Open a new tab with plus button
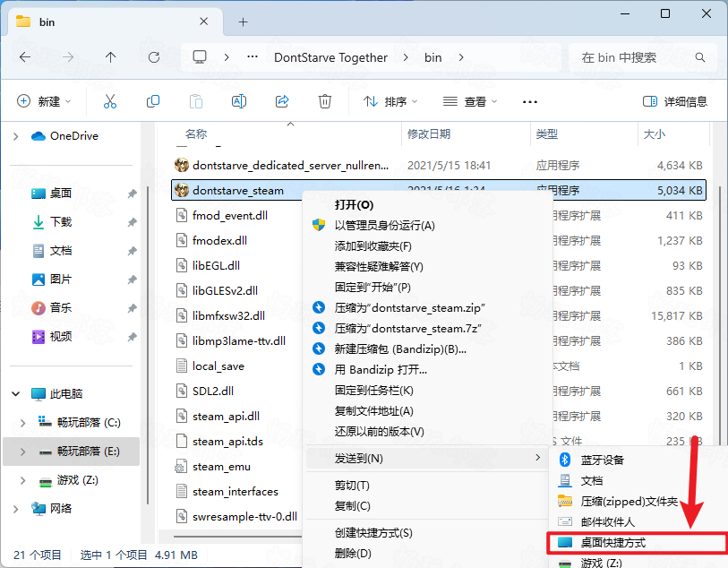The width and height of the screenshot is (728, 568). [x=243, y=22]
